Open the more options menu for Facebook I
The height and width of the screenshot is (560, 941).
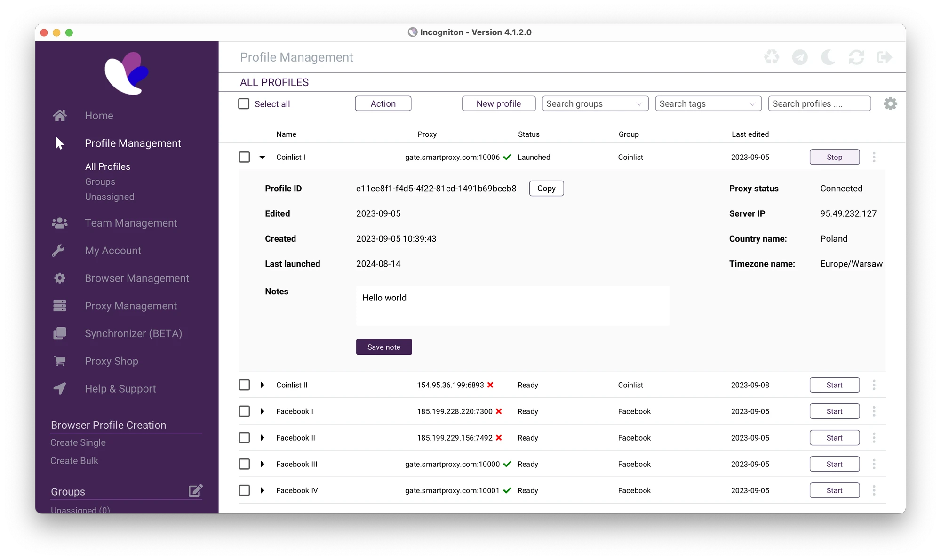(x=874, y=411)
